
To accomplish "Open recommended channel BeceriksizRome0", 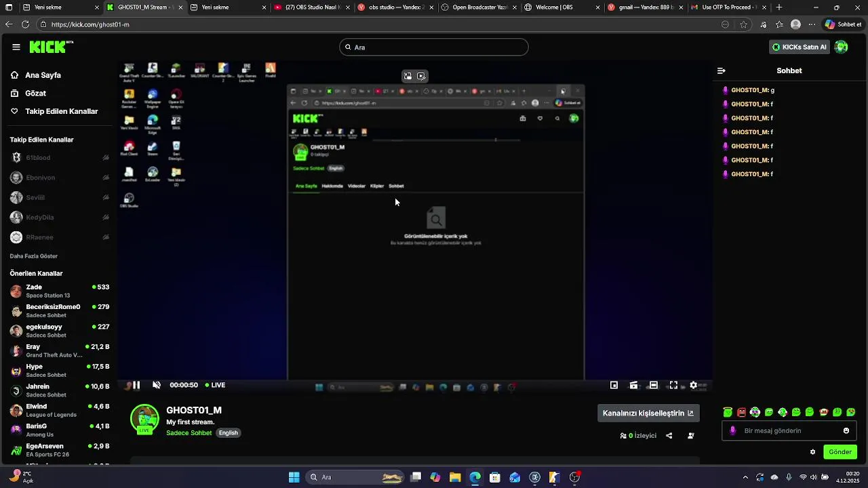I will (x=60, y=311).
